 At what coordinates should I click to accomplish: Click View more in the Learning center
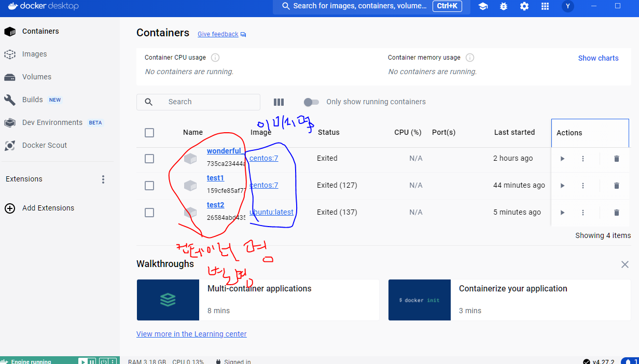(191, 334)
